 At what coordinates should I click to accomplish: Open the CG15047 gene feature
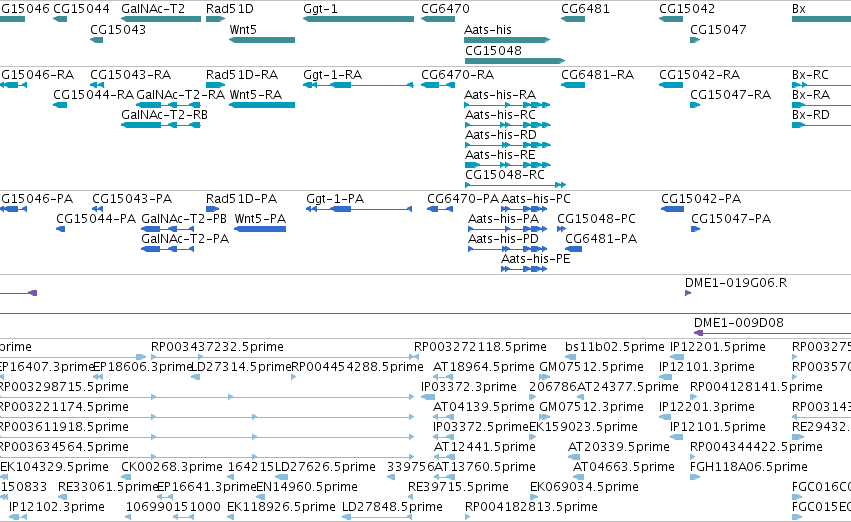(x=695, y=40)
